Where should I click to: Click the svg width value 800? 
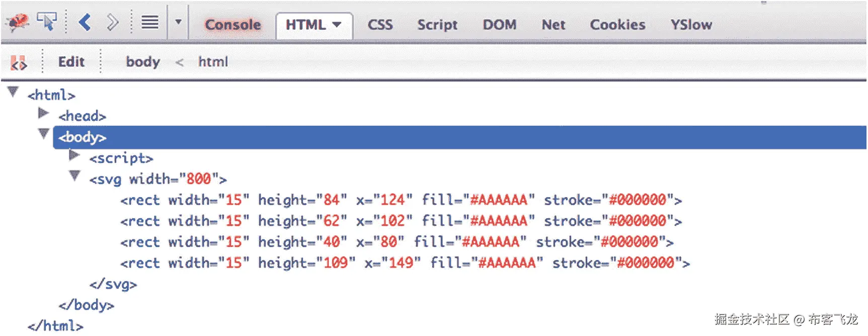tap(198, 179)
